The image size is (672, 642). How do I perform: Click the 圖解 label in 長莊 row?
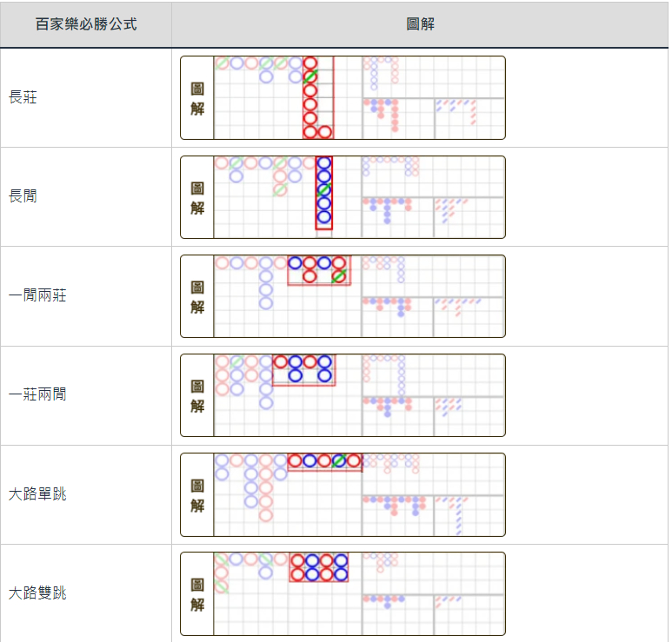pyautogui.click(x=197, y=98)
